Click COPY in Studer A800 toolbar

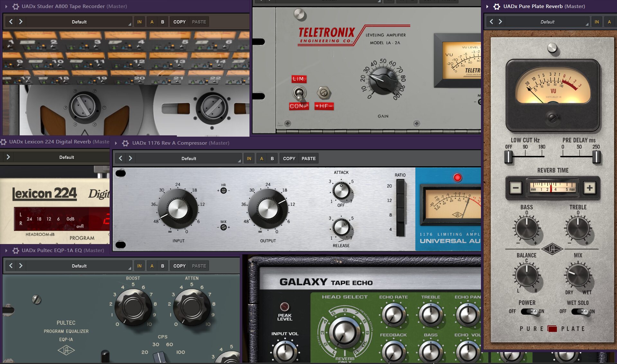[x=179, y=22]
